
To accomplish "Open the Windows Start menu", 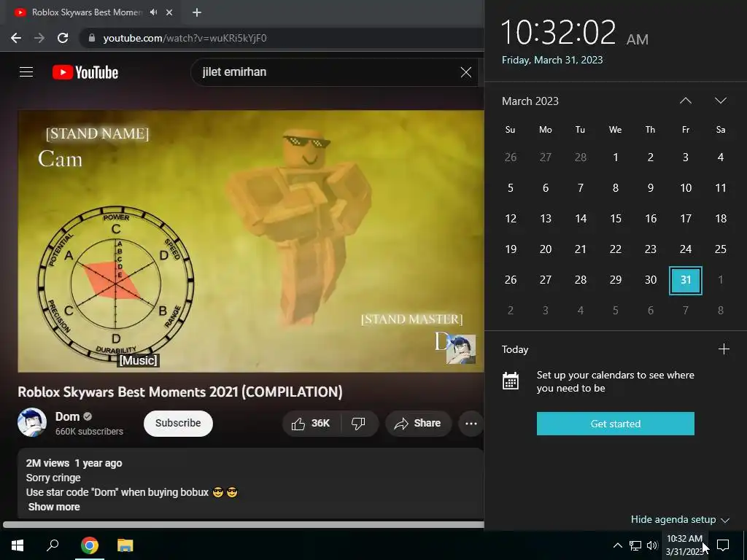I will pyautogui.click(x=18, y=545).
